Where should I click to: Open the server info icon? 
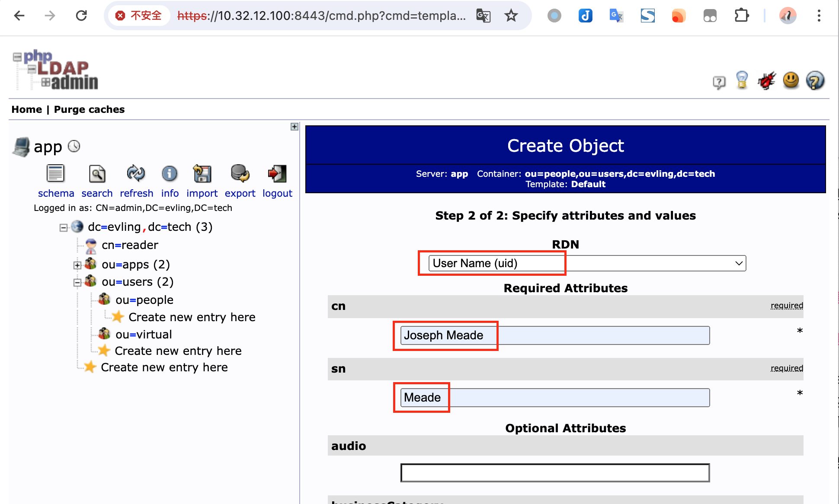170,174
